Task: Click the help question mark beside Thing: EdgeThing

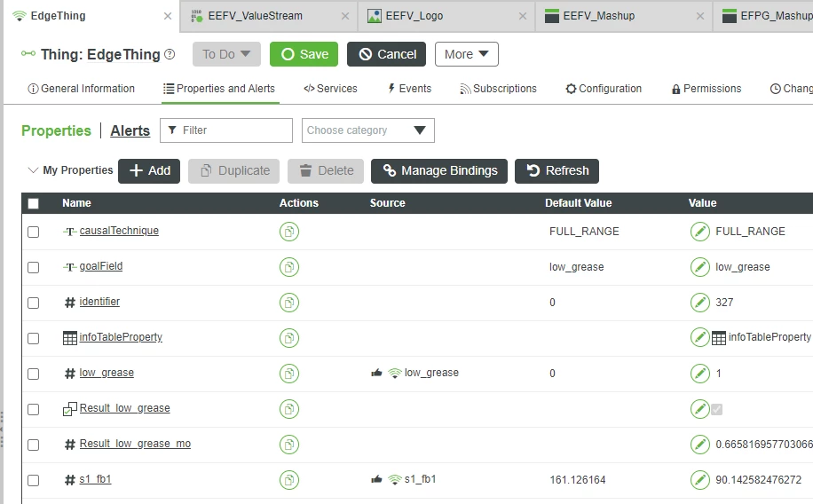Action: [x=170, y=54]
